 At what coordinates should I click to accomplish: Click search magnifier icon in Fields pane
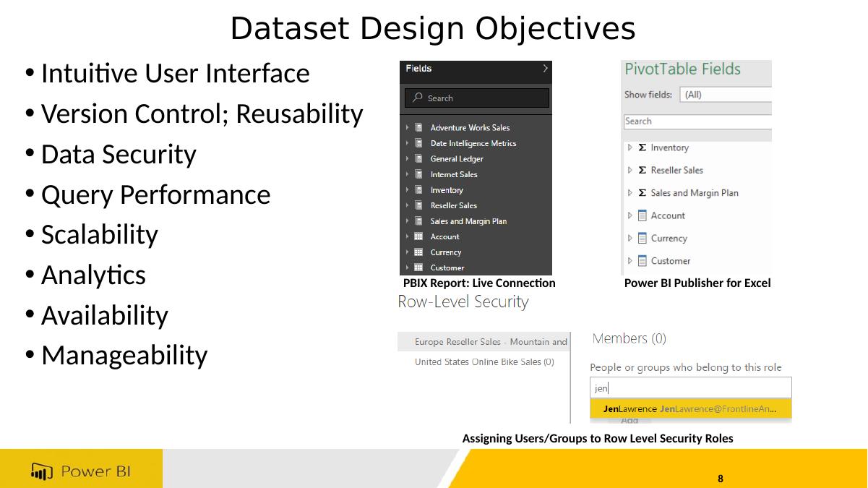pyautogui.click(x=418, y=98)
